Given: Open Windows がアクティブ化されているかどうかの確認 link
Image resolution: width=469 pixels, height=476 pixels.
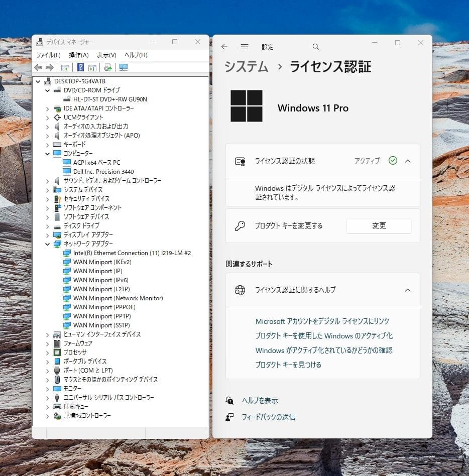Looking at the screenshot, I should click(324, 350).
